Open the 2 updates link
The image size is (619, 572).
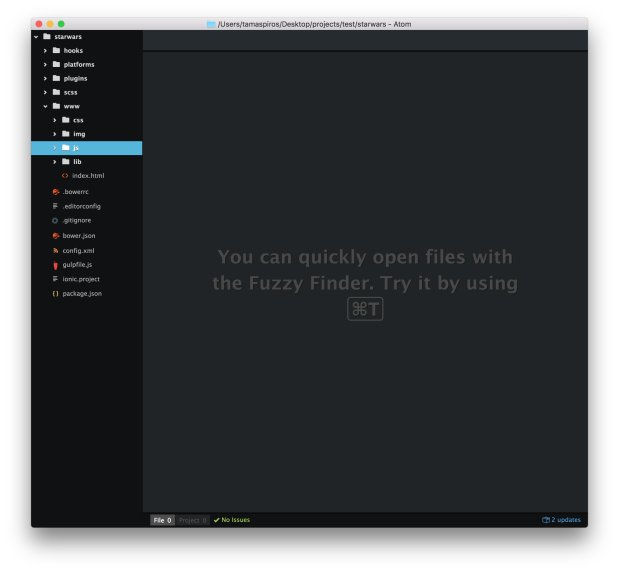(x=566, y=520)
